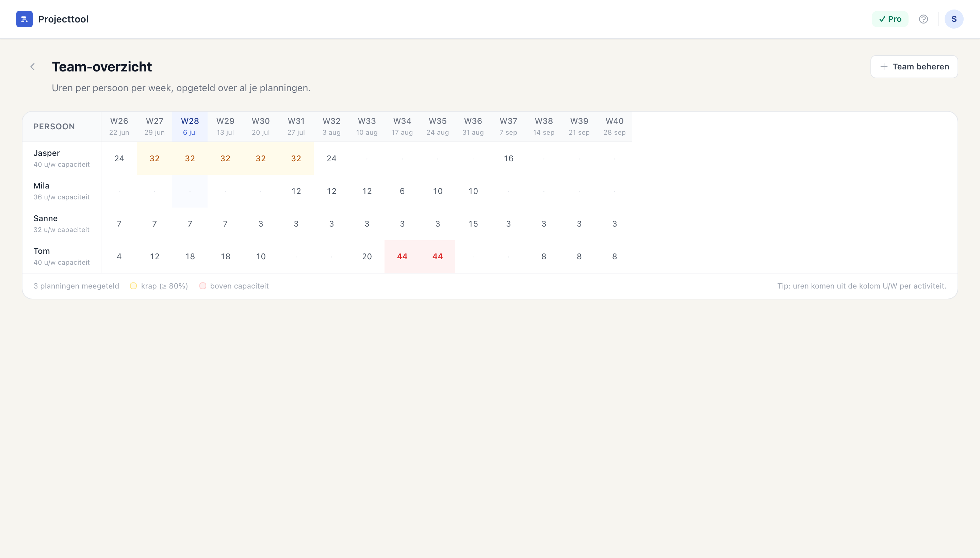Screen dimensions: 980x558
Task: Click Mila's 36 u/w capaciteit label
Action: 61,197
